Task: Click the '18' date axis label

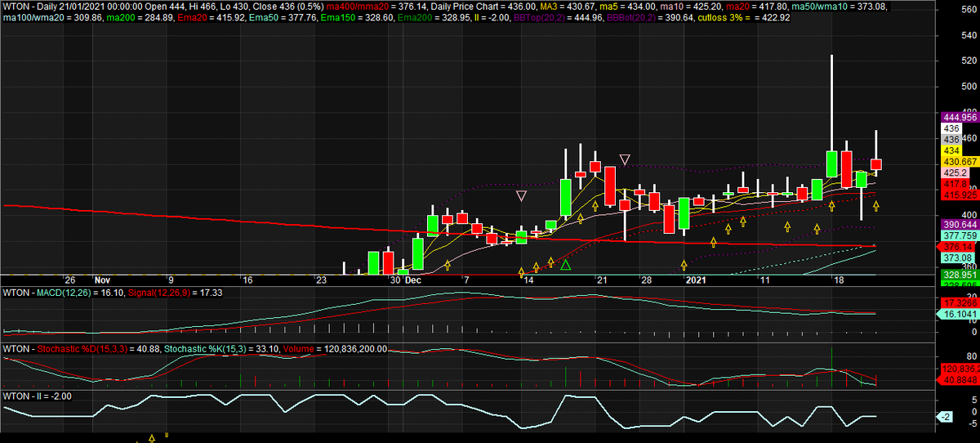Action: pyautogui.click(x=838, y=280)
